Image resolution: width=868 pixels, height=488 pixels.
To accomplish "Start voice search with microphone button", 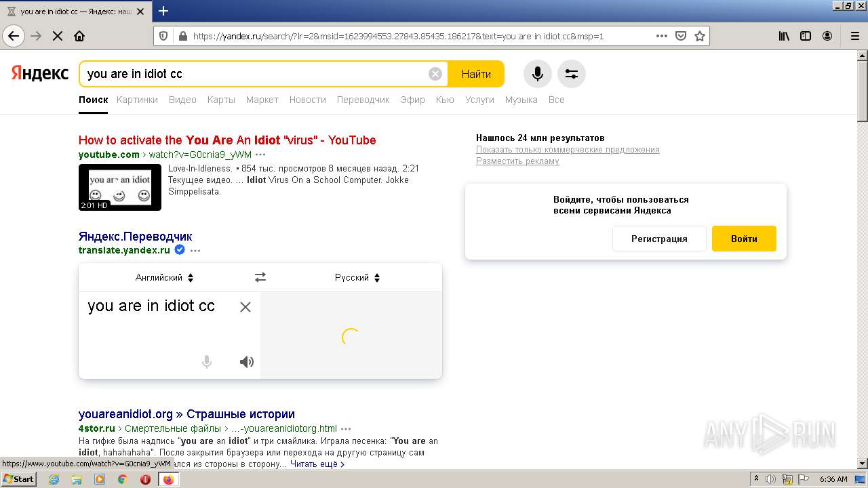I will click(538, 74).
